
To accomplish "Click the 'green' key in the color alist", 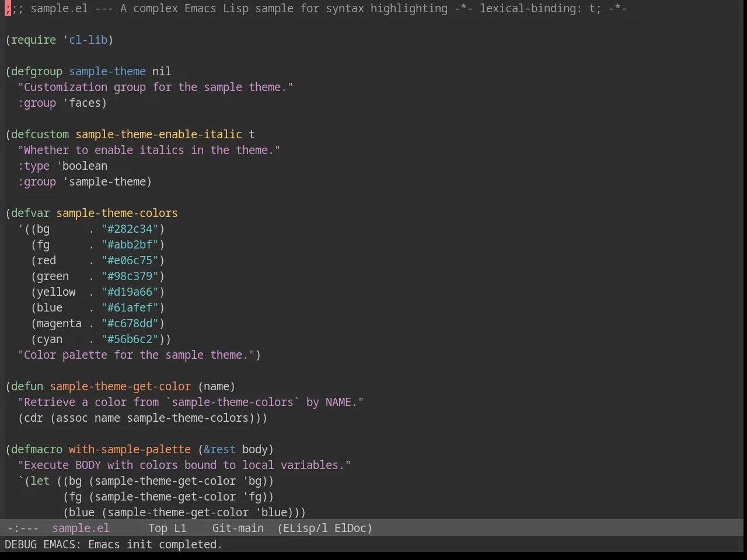I will [x=53, y=276].
